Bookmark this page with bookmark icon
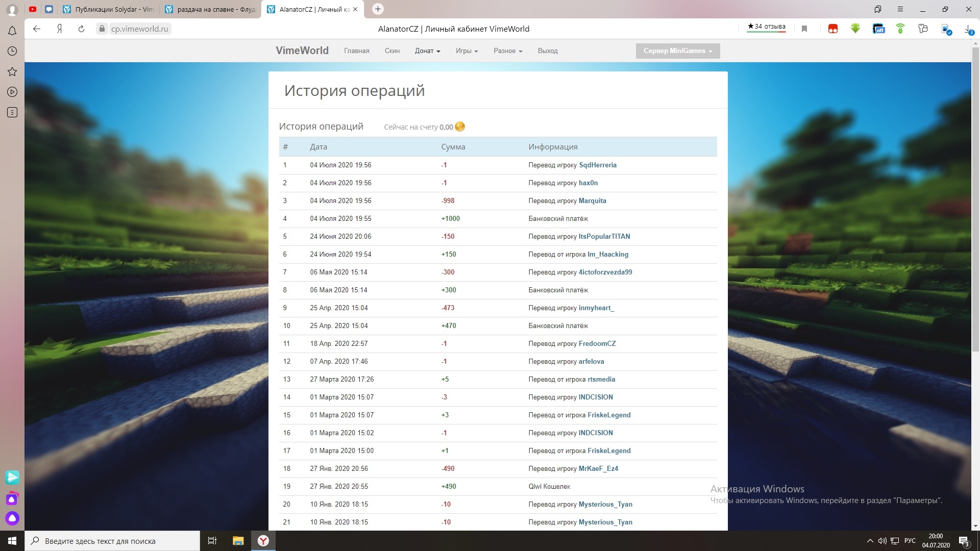This screenshot has height=551, width=980. [x=804, y=29]
